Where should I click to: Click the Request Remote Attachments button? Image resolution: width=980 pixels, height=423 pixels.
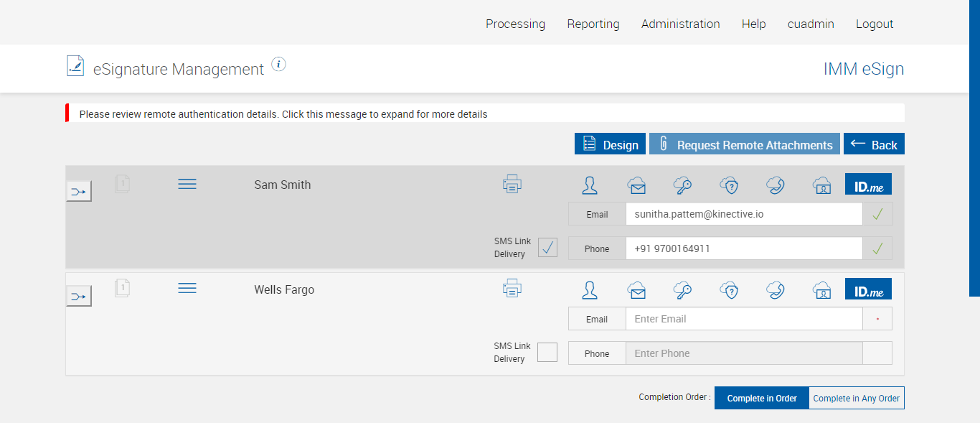pyautogui.click(x=745, y=144)
